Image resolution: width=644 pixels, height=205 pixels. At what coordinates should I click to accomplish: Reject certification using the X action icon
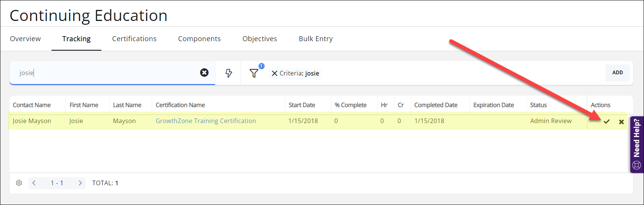[622, 122]
